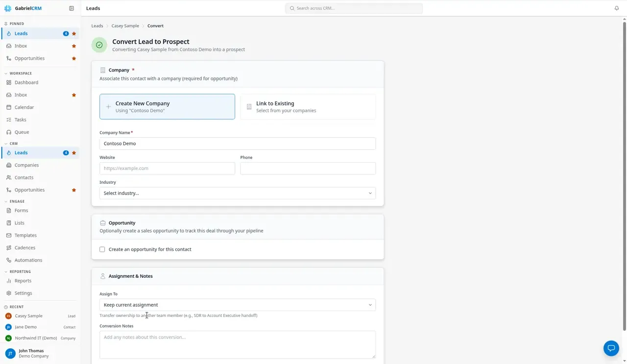Click the Website input field
627x364 pixels.
(167, 169)
